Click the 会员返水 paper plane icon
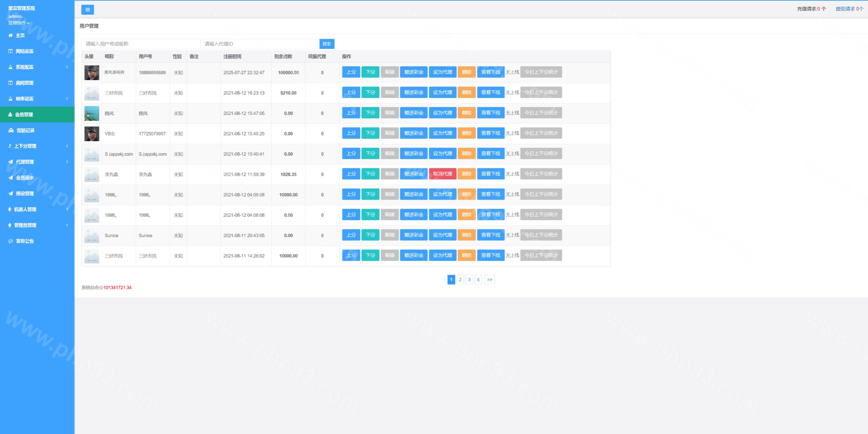868x434 pixels. [x=11, y=177]
